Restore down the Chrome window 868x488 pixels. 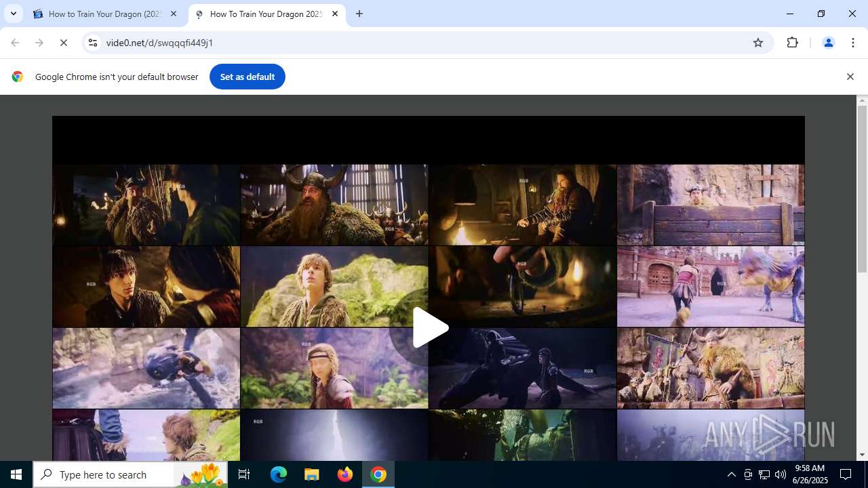coord(821,14)
